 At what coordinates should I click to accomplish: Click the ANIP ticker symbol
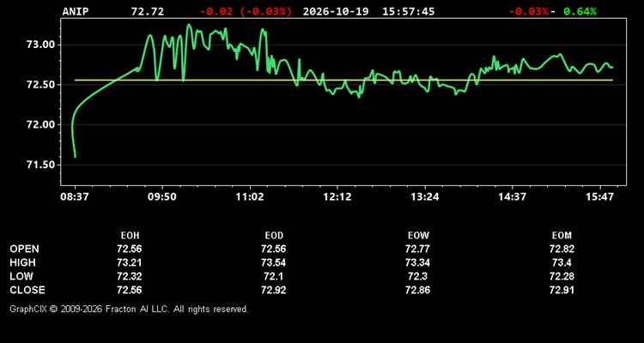[76, 11]
